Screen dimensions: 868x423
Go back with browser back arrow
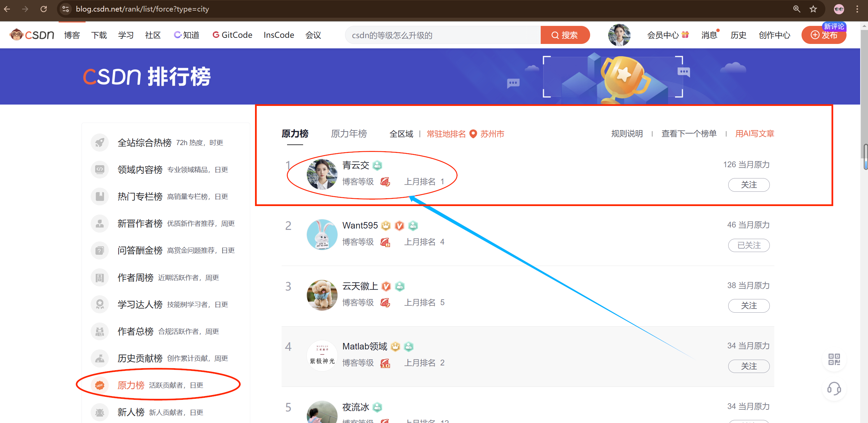(7, 9)
